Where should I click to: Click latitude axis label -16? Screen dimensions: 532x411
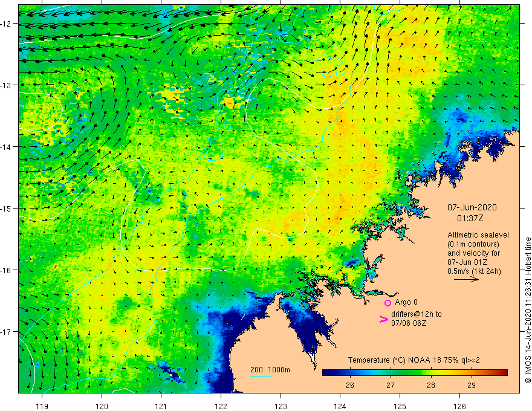(x=7, y=270)
